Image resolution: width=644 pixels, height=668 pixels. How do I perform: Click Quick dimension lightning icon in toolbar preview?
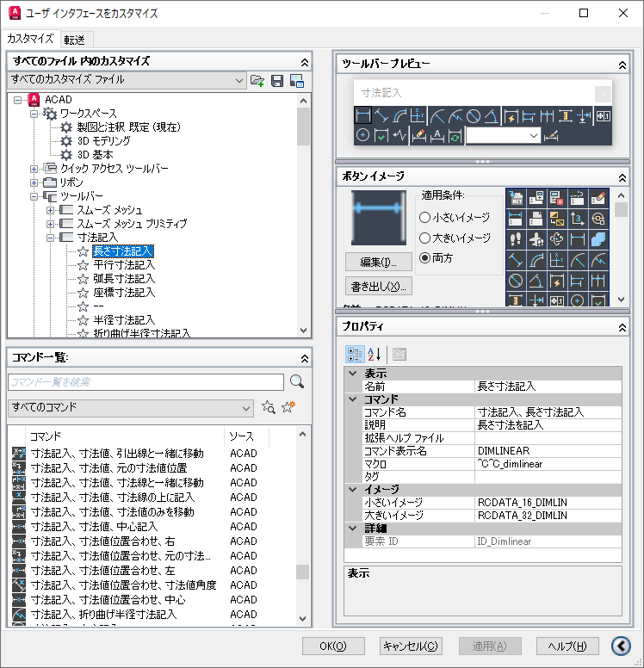511,116
